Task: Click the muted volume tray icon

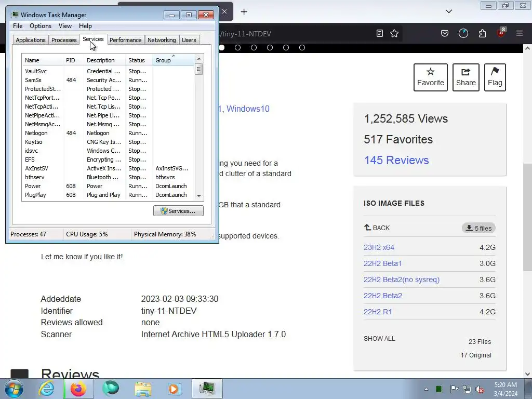Action: (480, 389)
